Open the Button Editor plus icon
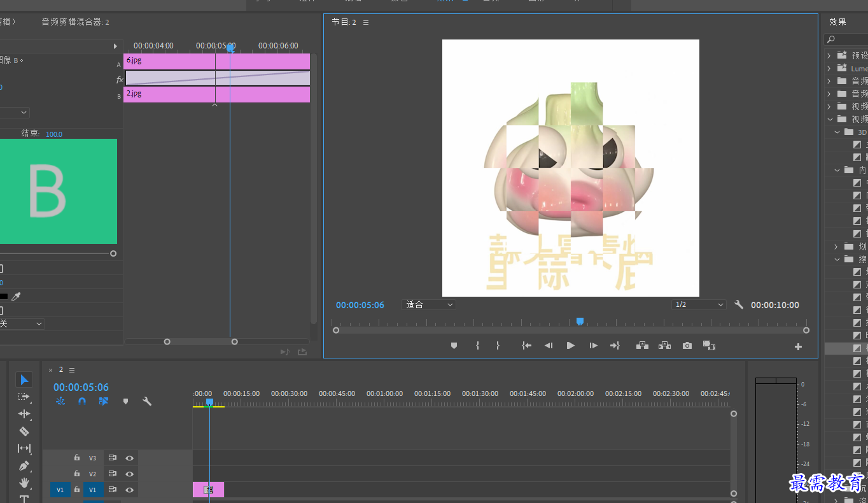868x503 pixels. tap(798, 347)
